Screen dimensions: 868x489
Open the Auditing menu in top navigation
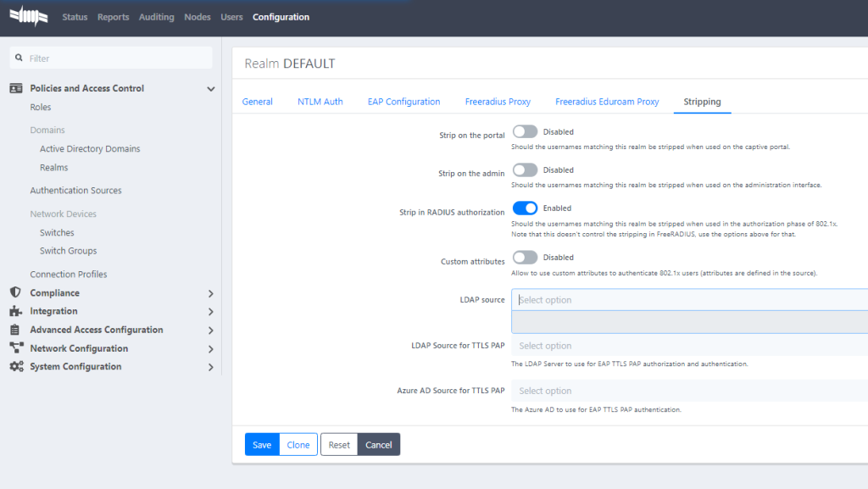coord(156,17)
